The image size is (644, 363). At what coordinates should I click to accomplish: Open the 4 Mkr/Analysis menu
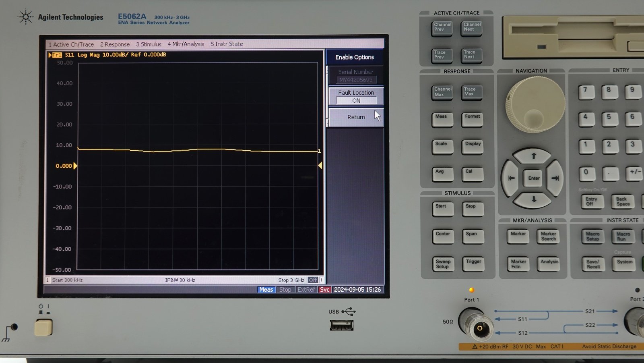[186, 44]
